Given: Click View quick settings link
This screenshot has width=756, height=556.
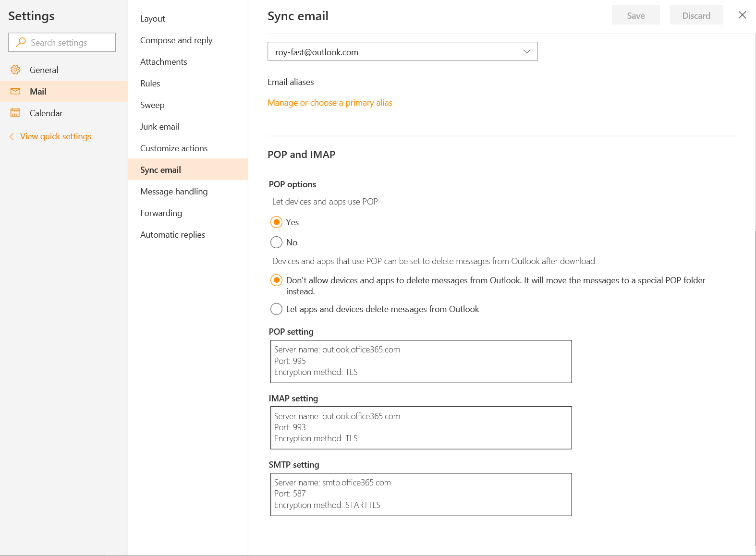Looking at the screenshot, I should (x=56, y=136).
